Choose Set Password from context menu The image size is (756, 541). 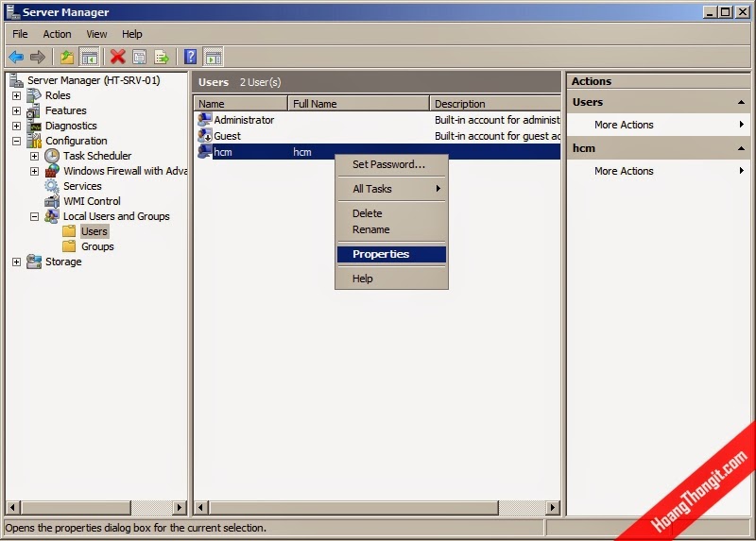[x=391, y=164]
